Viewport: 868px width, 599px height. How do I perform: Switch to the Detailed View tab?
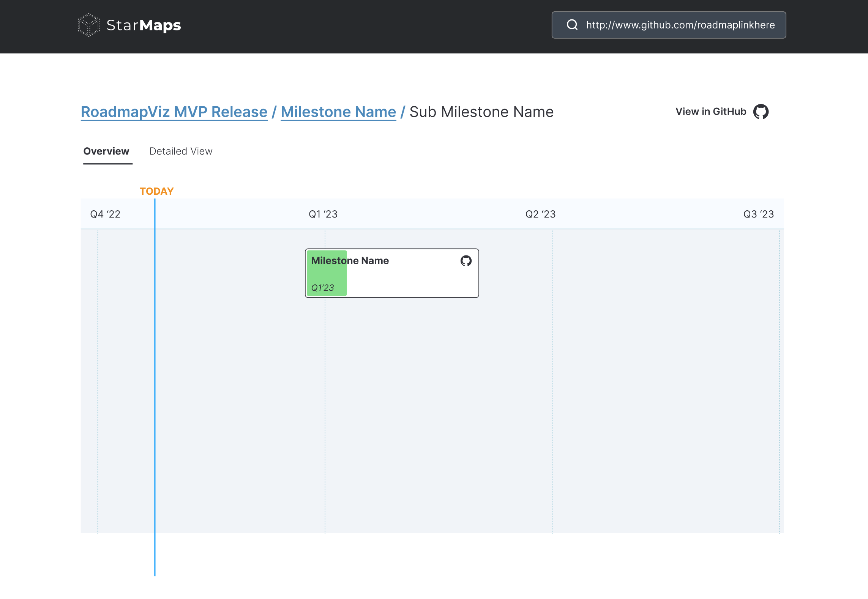tap(181, 151)
